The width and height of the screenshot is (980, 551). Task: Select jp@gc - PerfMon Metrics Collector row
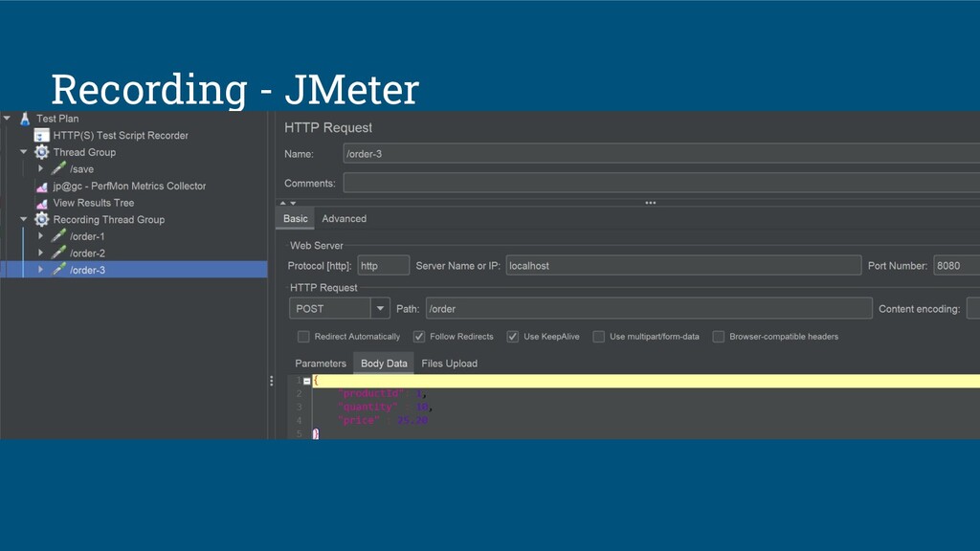pos(129,187)
